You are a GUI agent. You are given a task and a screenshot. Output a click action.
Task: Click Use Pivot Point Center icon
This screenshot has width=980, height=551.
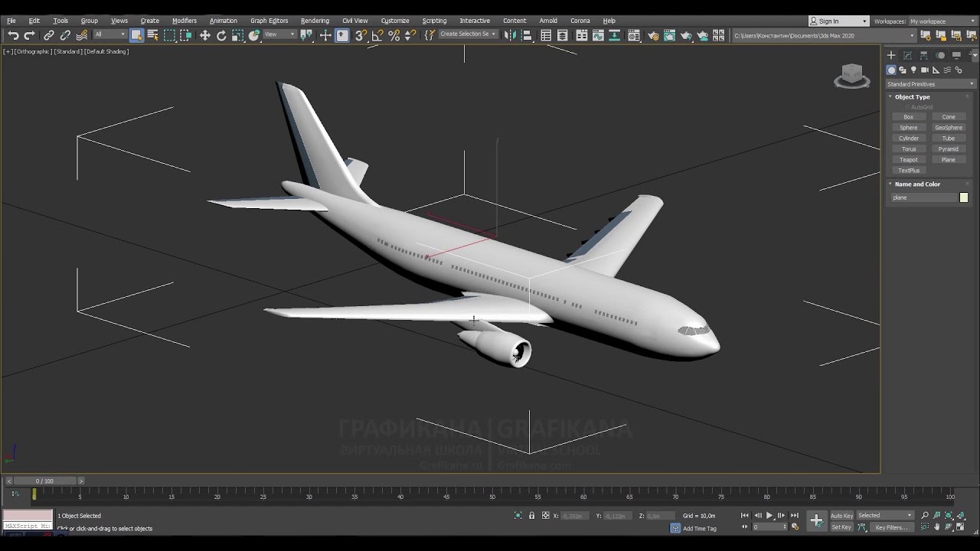pos(306,35)
